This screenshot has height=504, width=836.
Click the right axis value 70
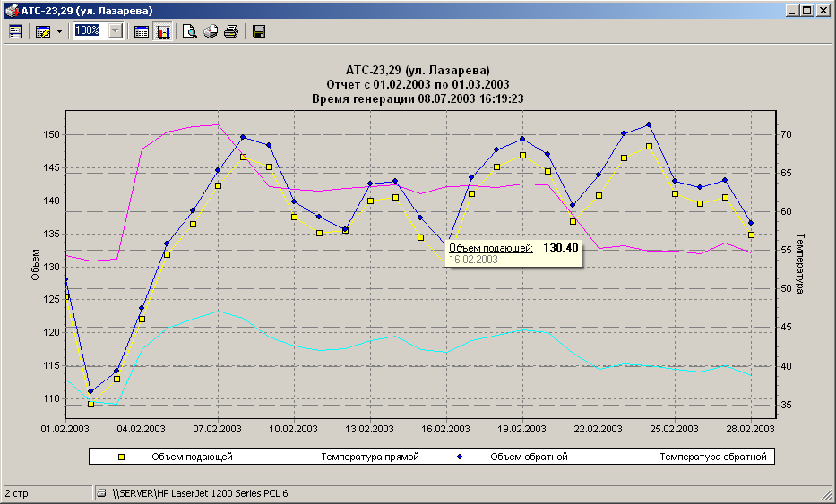tap(787, 135)
